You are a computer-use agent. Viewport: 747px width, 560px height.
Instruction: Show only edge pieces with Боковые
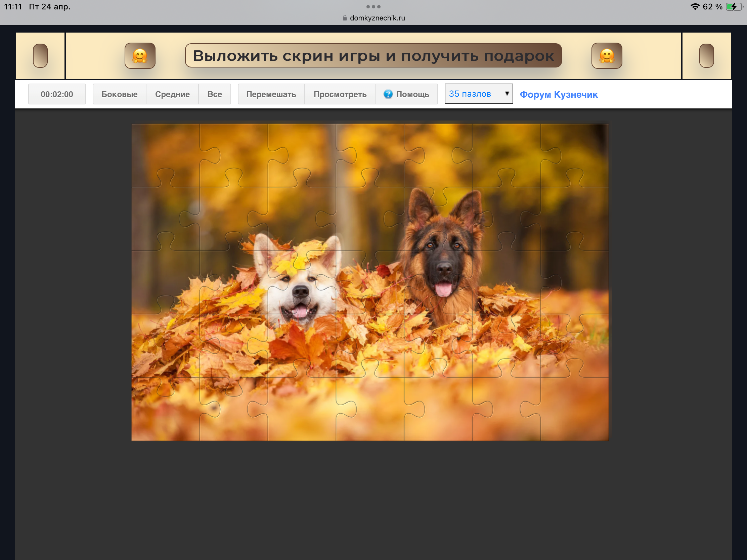coord(119,94)
